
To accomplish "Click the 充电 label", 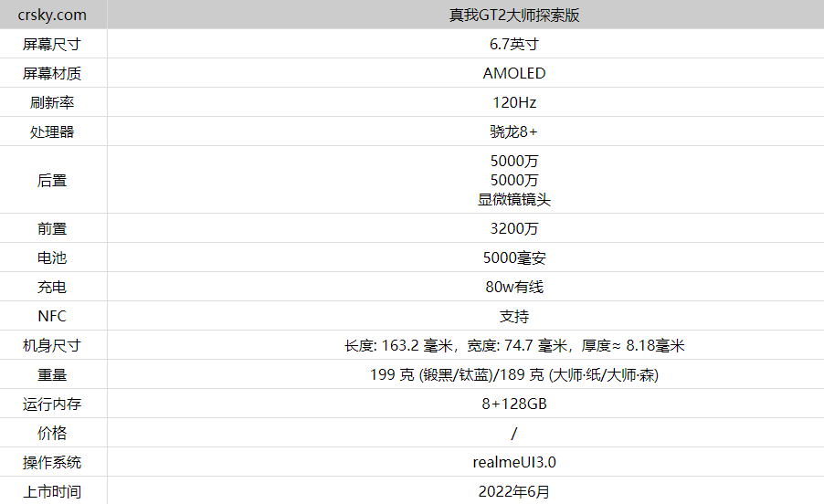I will [52, 288].
